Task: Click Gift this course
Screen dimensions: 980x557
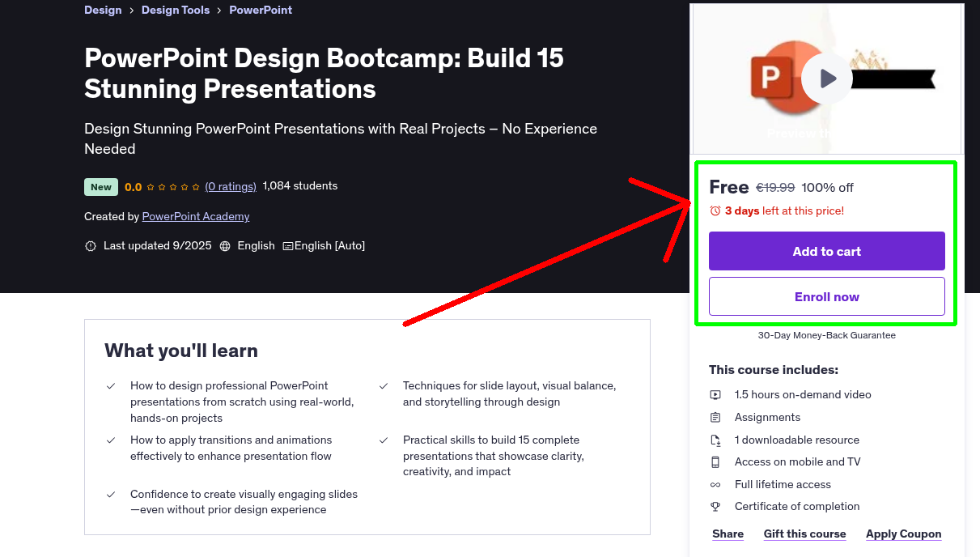Action: [805, 534]
